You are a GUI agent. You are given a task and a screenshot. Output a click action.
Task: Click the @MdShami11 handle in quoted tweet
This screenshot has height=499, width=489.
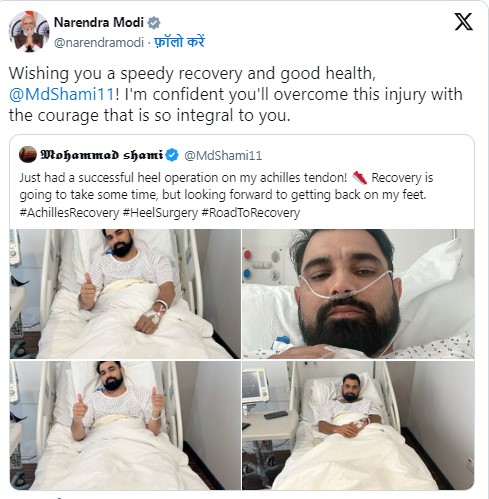[223, 156]
